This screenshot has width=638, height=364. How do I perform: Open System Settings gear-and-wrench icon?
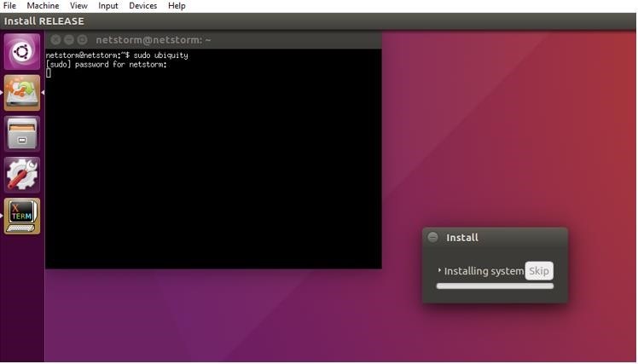point(22,175)
